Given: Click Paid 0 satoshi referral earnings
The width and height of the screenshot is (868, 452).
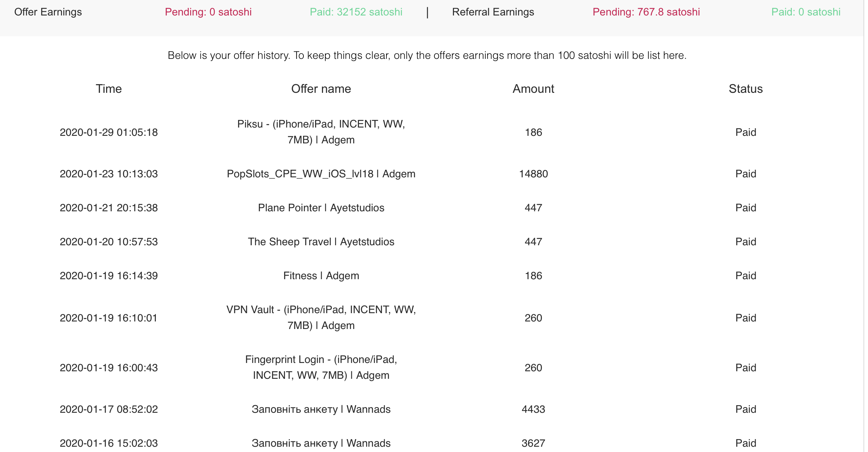Looking at the screenshot, I should pyautogui.click(x=806, y=12).
